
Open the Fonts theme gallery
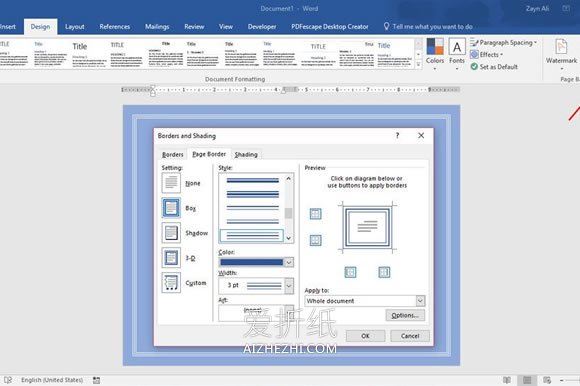click(457, 54)
